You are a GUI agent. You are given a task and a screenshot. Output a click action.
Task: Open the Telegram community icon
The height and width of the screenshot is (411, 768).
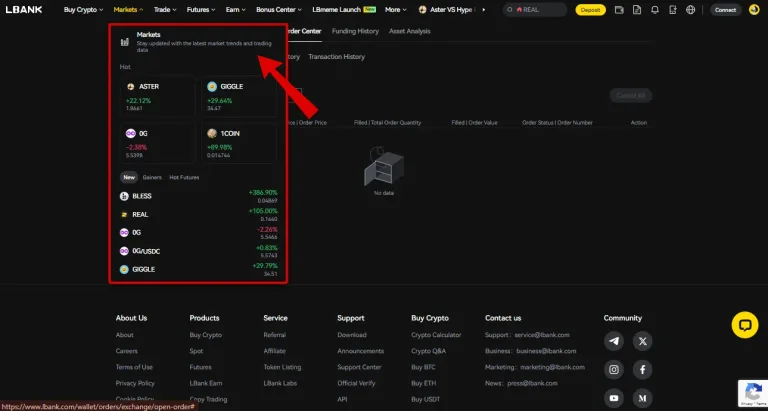(x=614, y=341)
